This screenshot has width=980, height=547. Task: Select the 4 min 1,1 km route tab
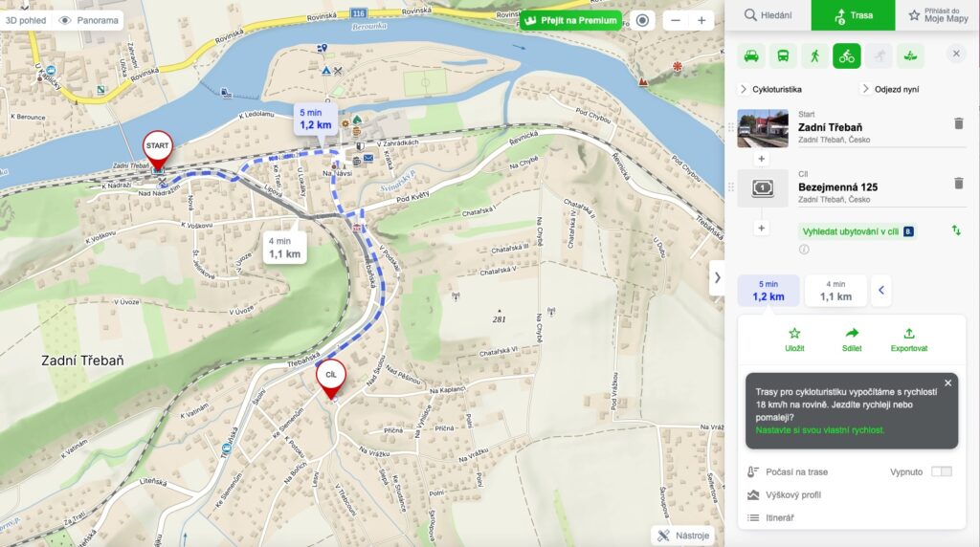point(835,291)
